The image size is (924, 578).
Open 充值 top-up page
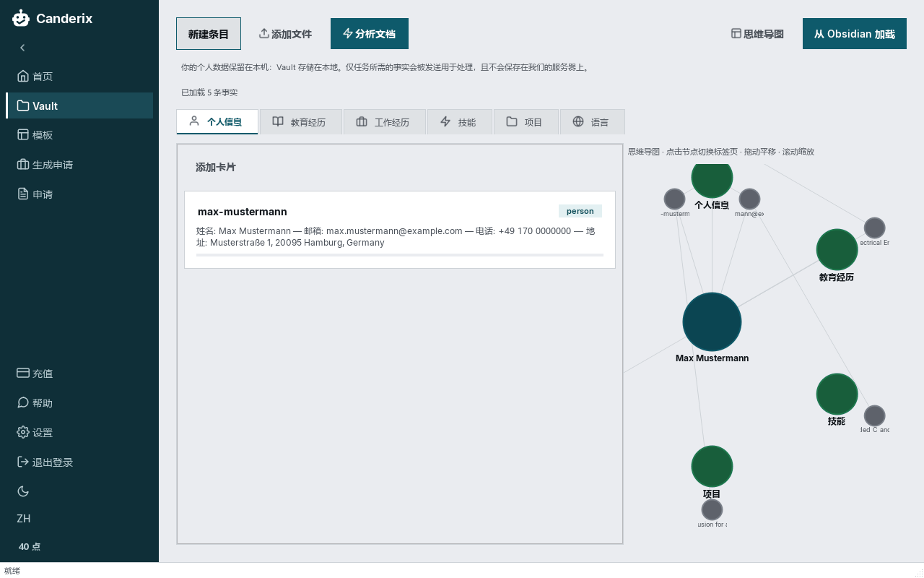coord(79,374)
